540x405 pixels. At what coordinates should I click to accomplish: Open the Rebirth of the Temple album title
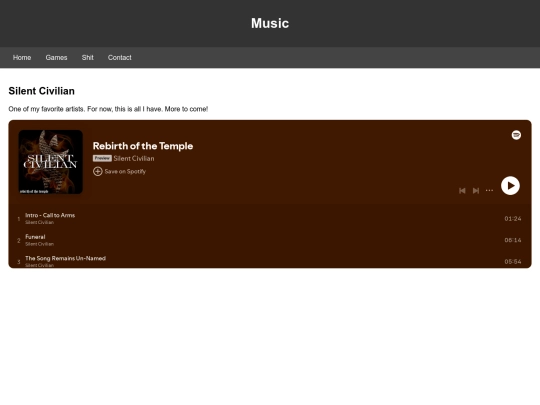click(143, 146)
